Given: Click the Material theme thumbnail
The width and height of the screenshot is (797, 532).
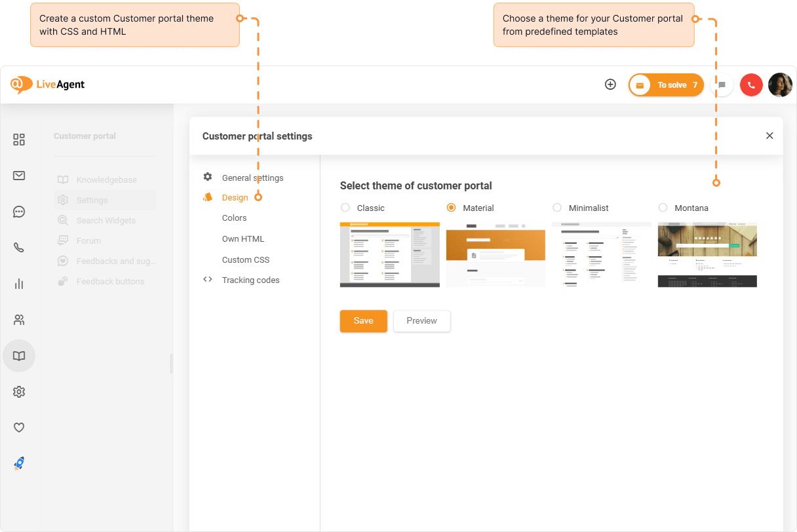Looking at the screenshot, I should pos(496,254).
